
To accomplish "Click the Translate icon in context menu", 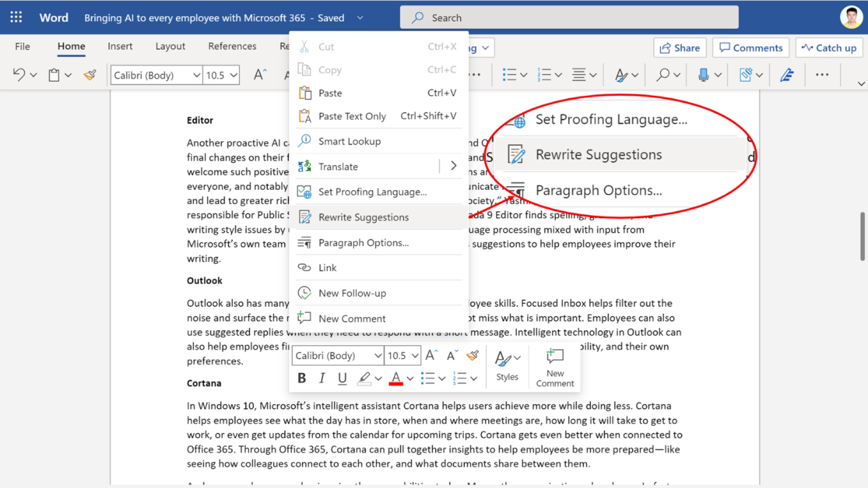I will tap(305, 166).
